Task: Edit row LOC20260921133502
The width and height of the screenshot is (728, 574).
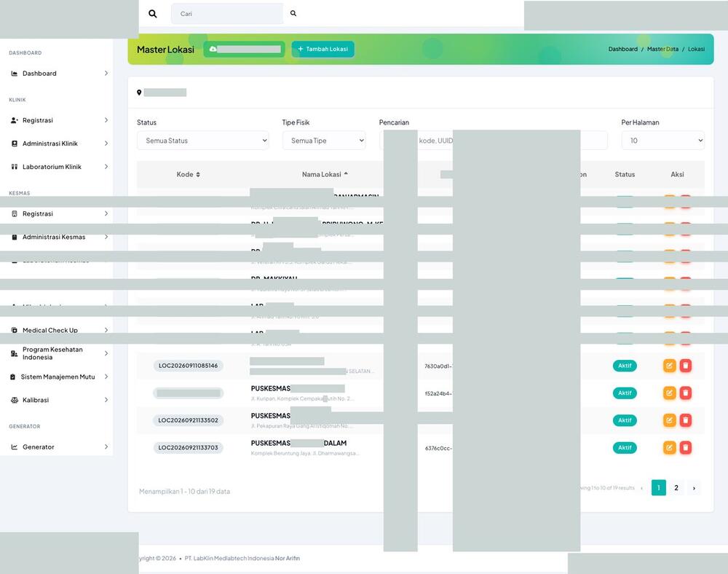Action: (x=669, y=420)
